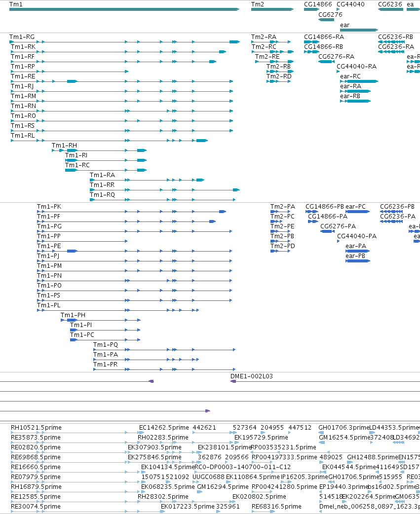Screen dimensions: 420x514
Task: Select EST EK020802.5prime
Action: click(235, 502)
